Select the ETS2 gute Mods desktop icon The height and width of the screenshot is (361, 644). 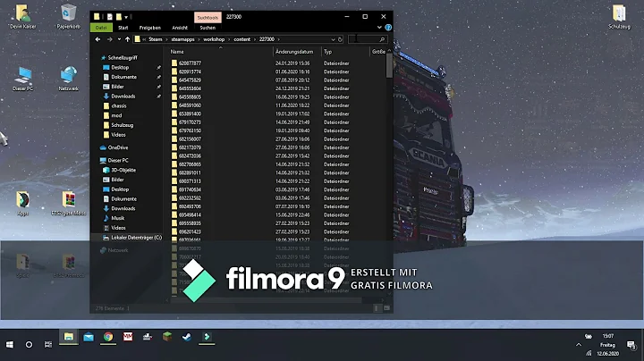click(69, 204)
